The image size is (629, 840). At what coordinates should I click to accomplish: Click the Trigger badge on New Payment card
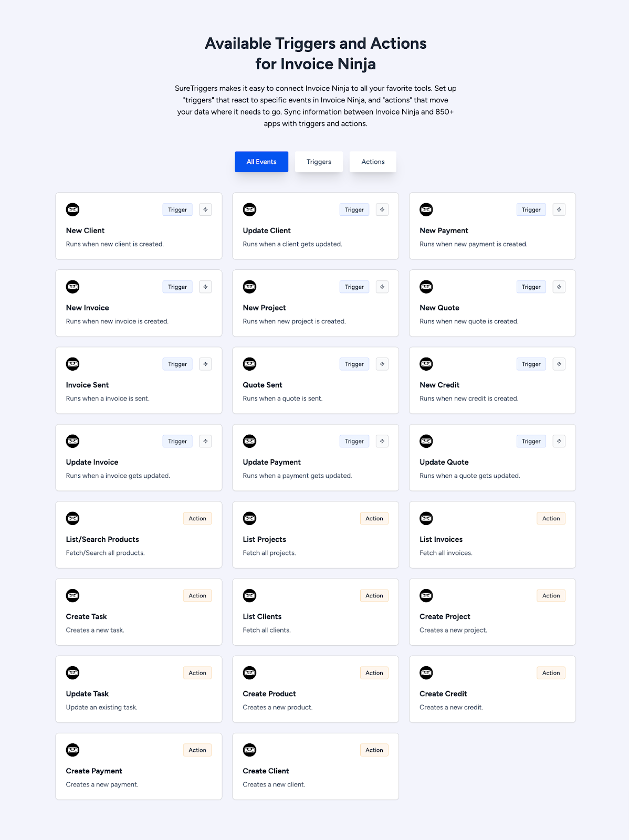tap(531, 209)
